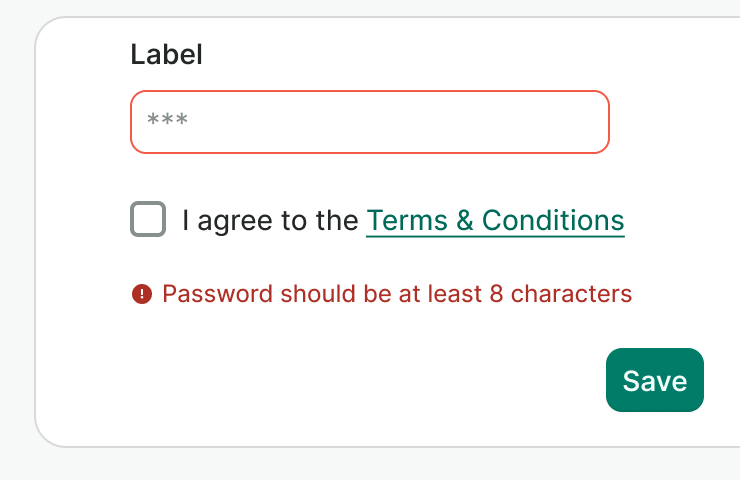Open the Terms & Conditions link
Image resolution: width=740 pixels, height=480 pixels.
tap(495, 220)
